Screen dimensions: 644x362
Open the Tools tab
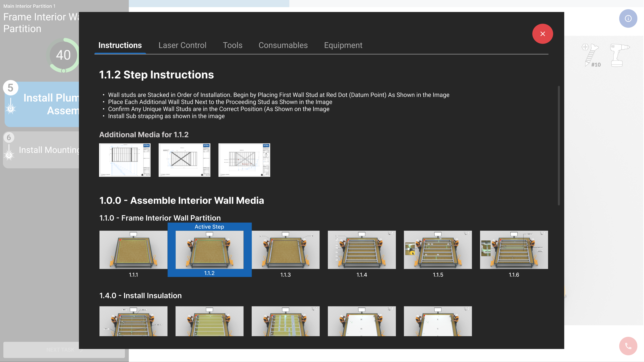click(x=233, y=45)
